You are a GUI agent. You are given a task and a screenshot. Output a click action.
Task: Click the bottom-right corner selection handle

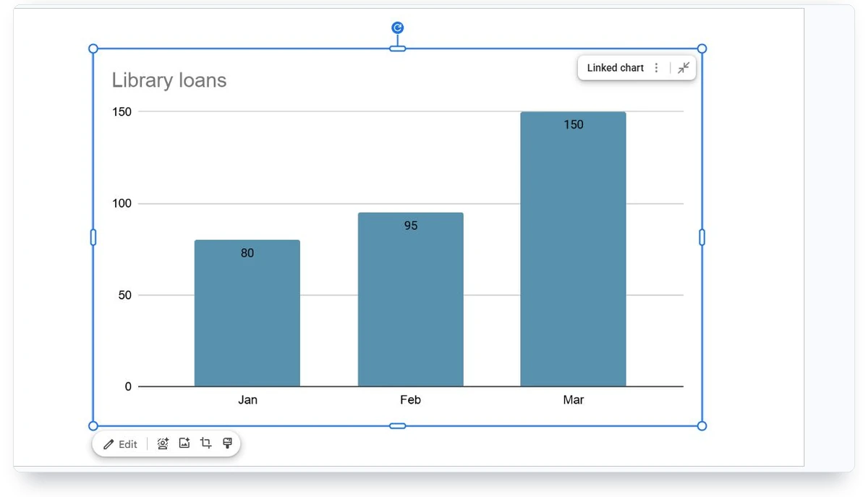(702, 426)
